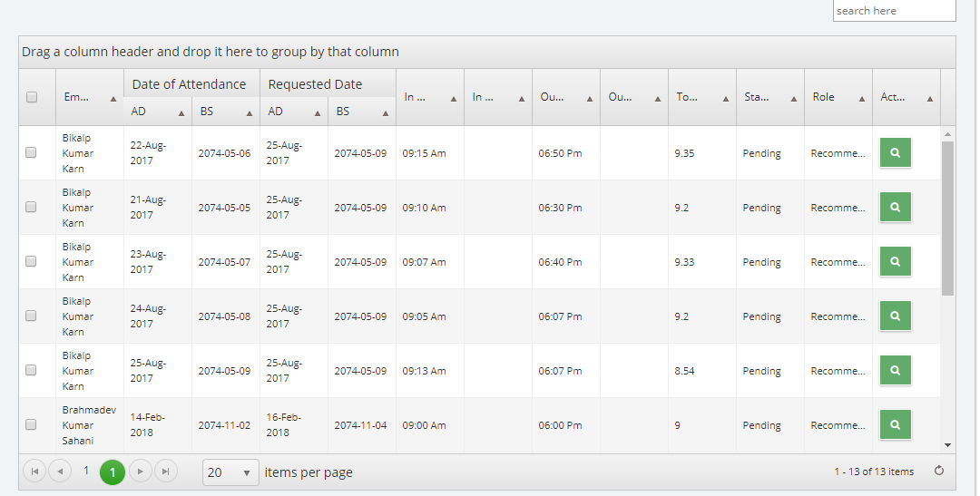This screenshot has width=980, height=496.
Task: Focus the search here input box
Action: (x=895, y=11)
